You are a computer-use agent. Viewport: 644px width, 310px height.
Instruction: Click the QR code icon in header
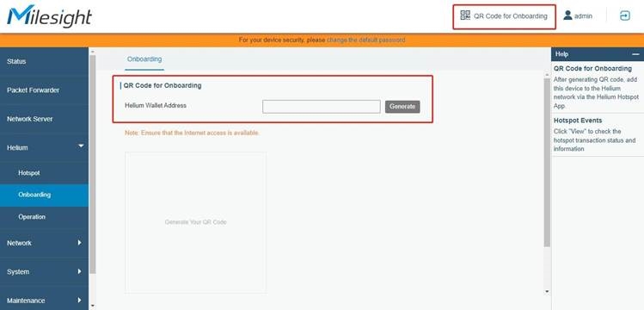pyautogui.click(x=465, y=15)
